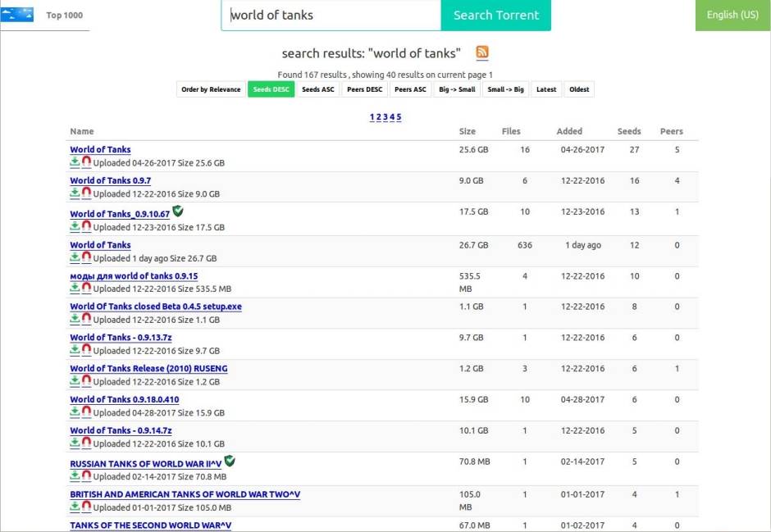Select Big -> Small size ordering
This screenshot has width=771, height=532.
pos(456,89)
